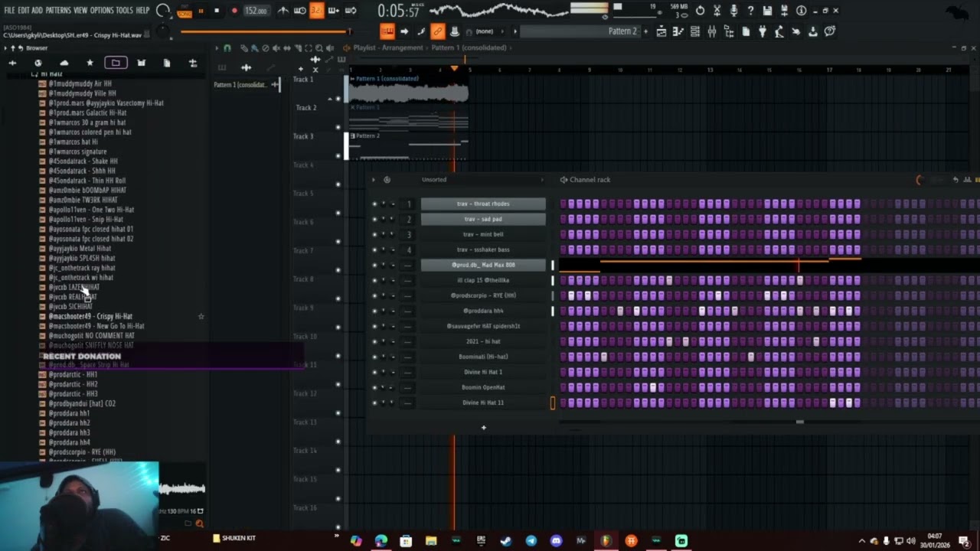This screenshot has height=551, width=980.
Task: Open the project info icon
Action: point(801,11)
